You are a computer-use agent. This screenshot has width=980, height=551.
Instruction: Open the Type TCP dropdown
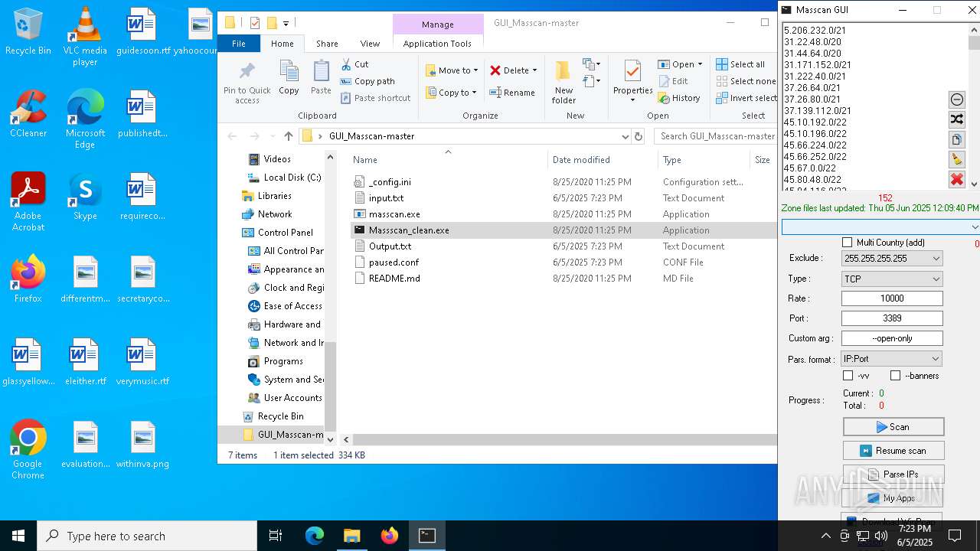(936, 279)
